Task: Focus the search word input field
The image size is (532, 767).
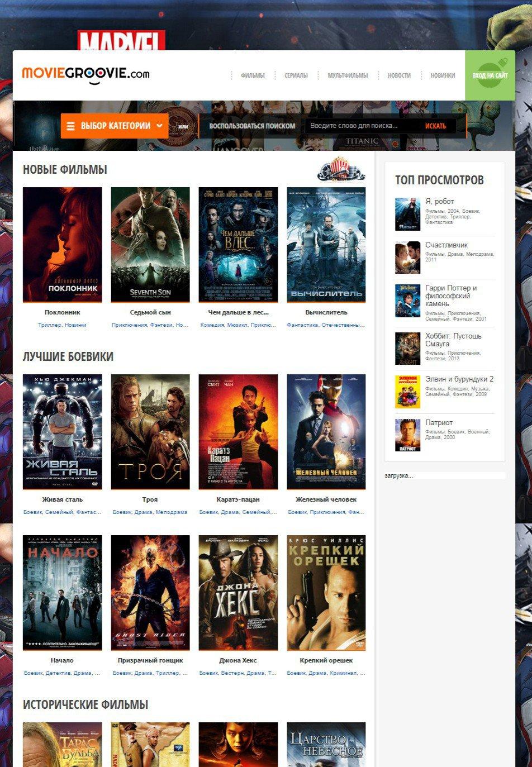Action: 361,126
